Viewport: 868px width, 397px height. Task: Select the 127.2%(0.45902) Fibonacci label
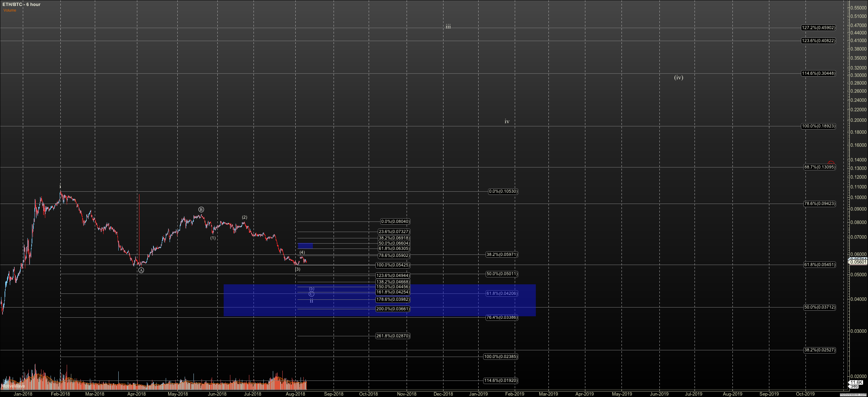click(818, 28)
